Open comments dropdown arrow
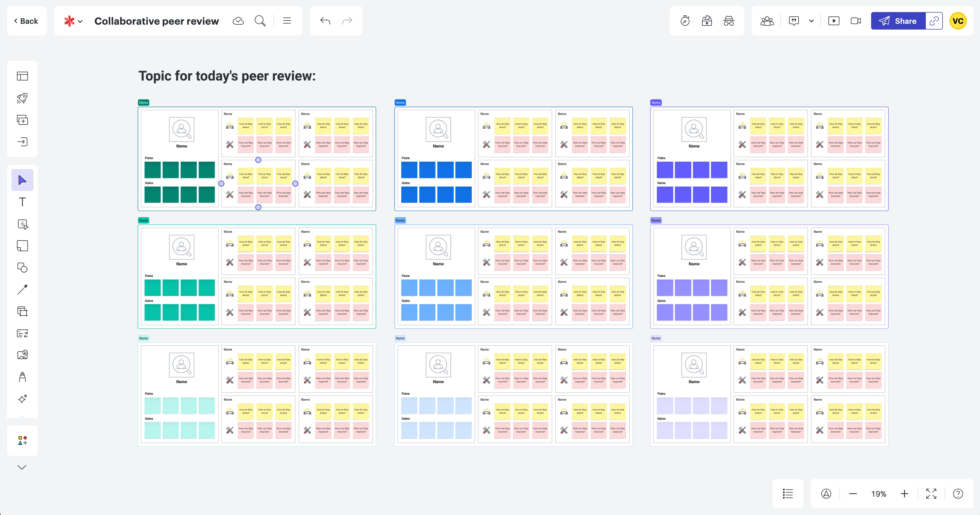The height and width of the screenshot is (515, 980). click(x=811, y=21)
